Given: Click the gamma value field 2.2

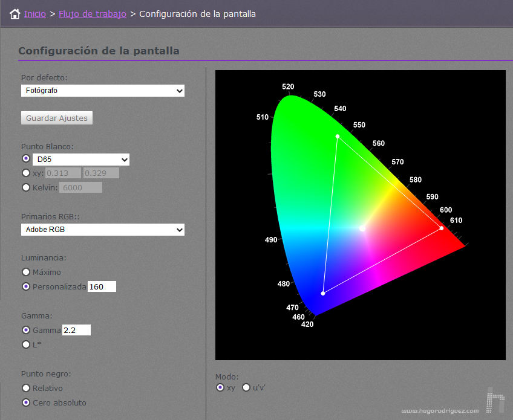Looking at the screenshot, I should [x=76, y=330].
